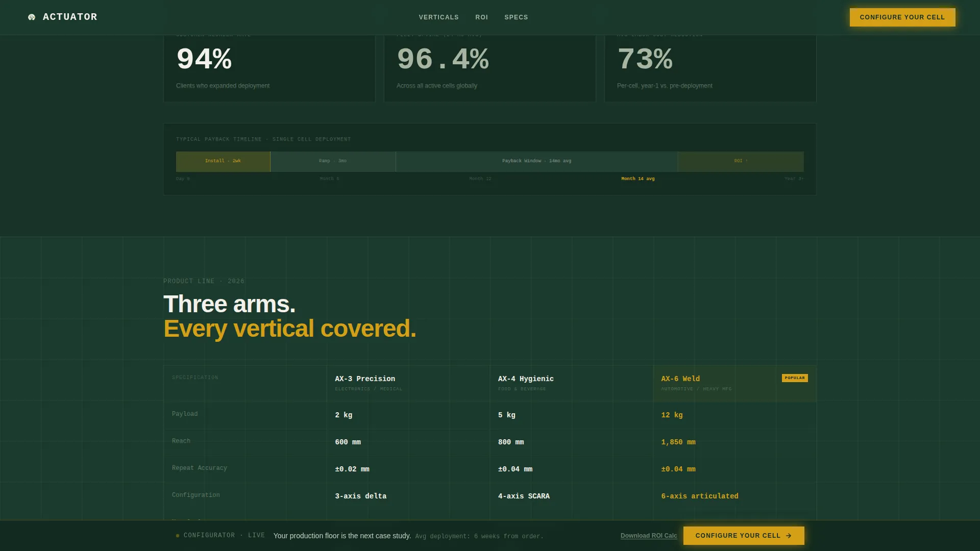The height and width of the screenshot is (551, 980).
Task: Click the Payback Window 14mo avg segment
Action: pyautogui.click(x=536, y=161)
